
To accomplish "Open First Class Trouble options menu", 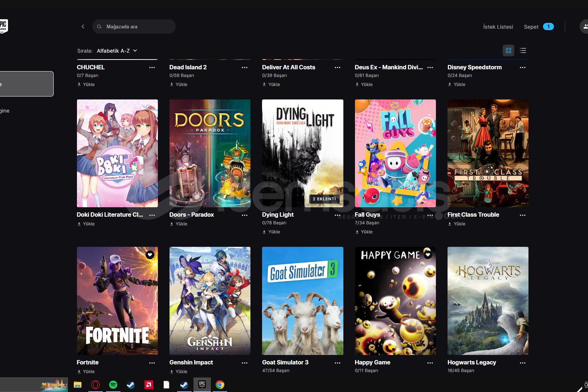I will click(523, 215).
